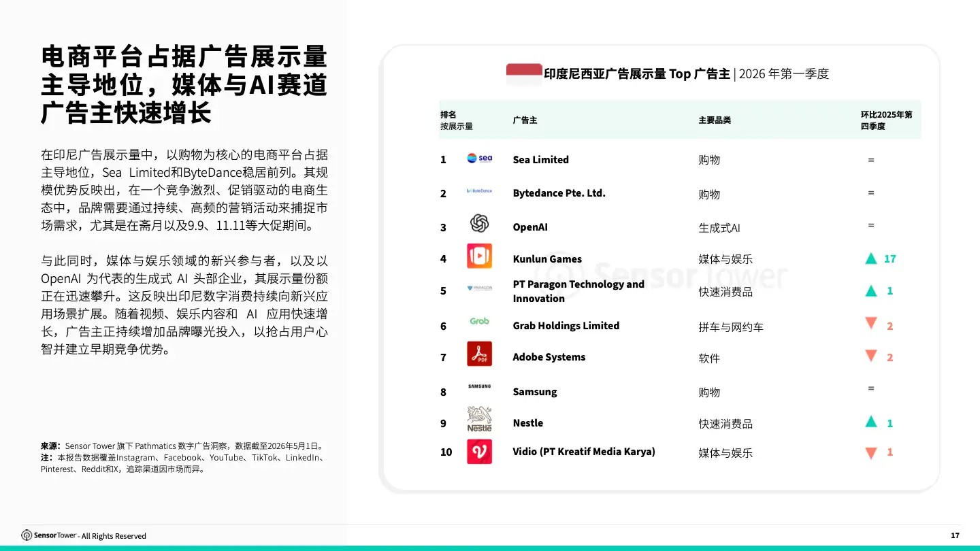Click green up arrow in PT Paragon row
The image size is (980, 551).
point(870,290)
